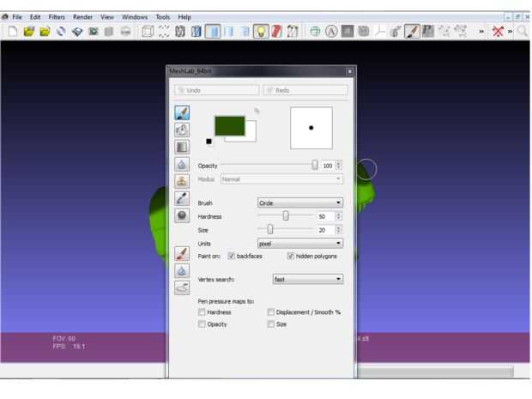This screenshot has height=399, width=532.
Task: Click the red X delete toolbar icon
Action: (498, 32)
